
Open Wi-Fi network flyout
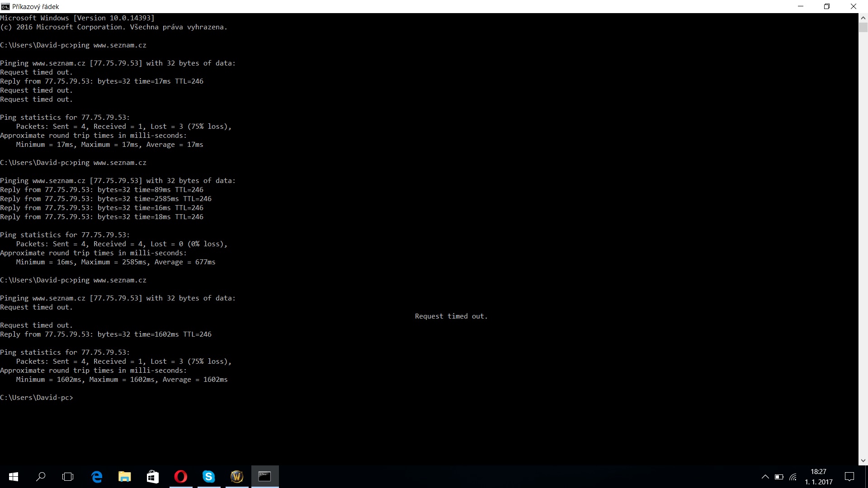(793, 477)
